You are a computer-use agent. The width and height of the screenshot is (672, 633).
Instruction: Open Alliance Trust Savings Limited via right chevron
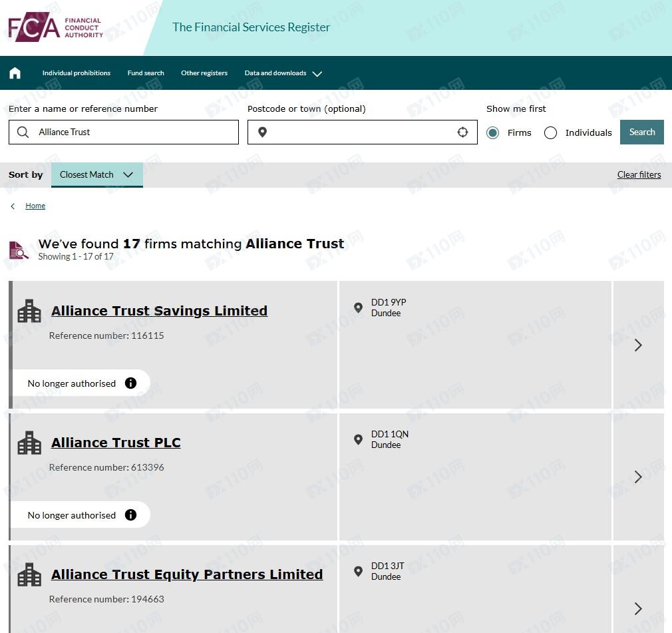click(x=638, y=345)
